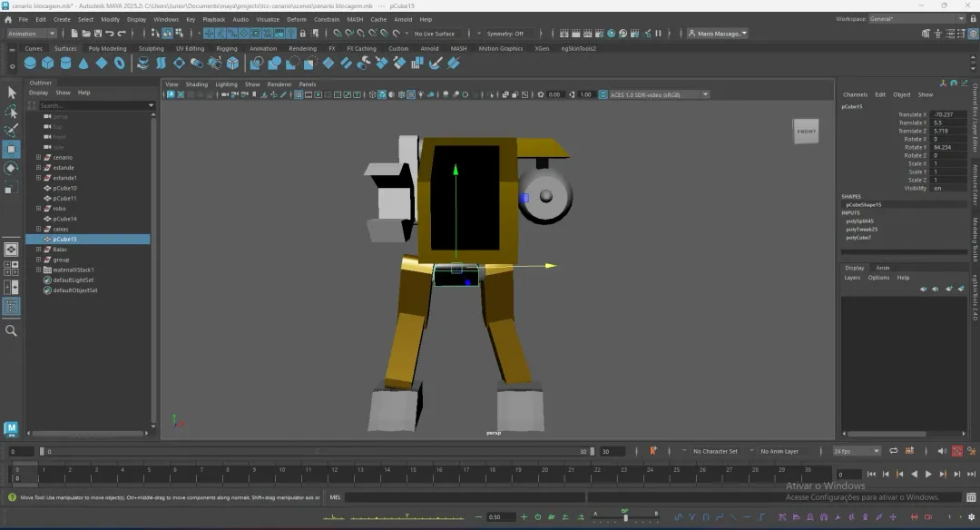Click the No Live Surface field
The height and width of the screenshot is (530, 980).
pos(437,34)
